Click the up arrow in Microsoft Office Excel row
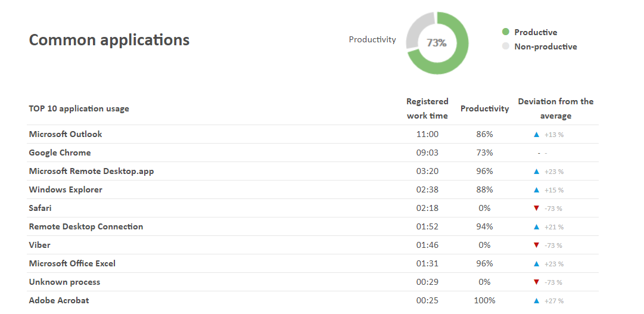The image size is (644, 314). point(536,264)
